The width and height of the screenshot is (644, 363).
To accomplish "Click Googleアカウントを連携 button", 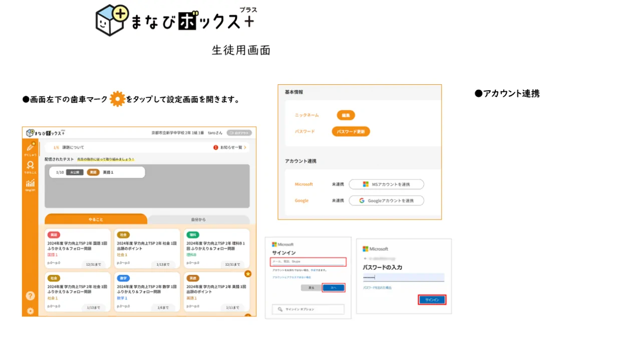I will point(386,201).
